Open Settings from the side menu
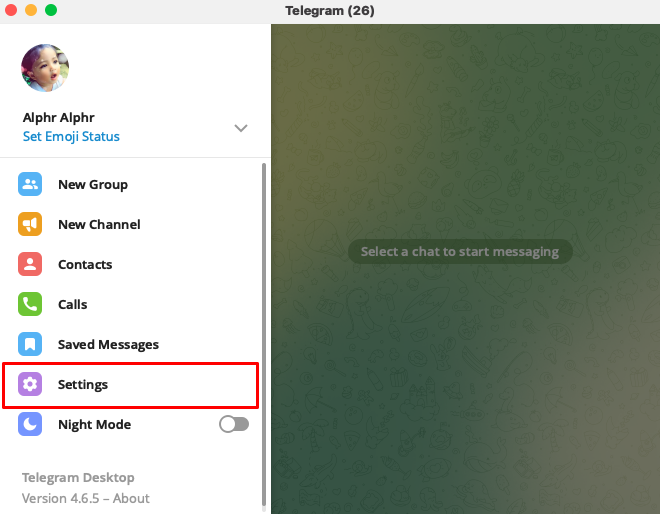 [x=130, y=384]
